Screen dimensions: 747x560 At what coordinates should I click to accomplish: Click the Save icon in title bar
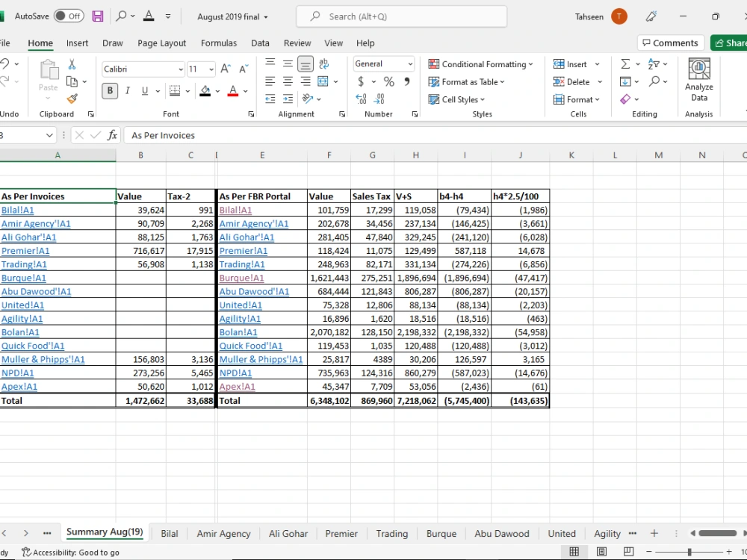pos(98,16)
